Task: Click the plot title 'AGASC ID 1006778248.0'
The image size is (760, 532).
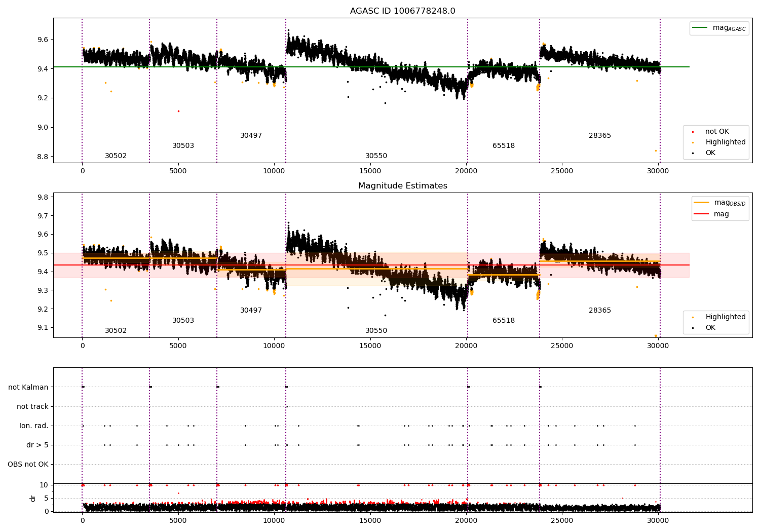Action: [x=402, y=11]
